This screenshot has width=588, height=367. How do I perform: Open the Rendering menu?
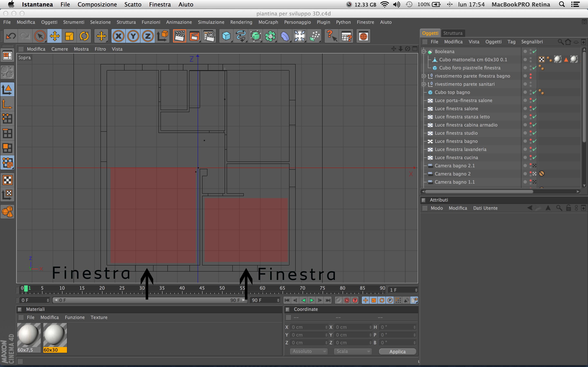[241, 22]
